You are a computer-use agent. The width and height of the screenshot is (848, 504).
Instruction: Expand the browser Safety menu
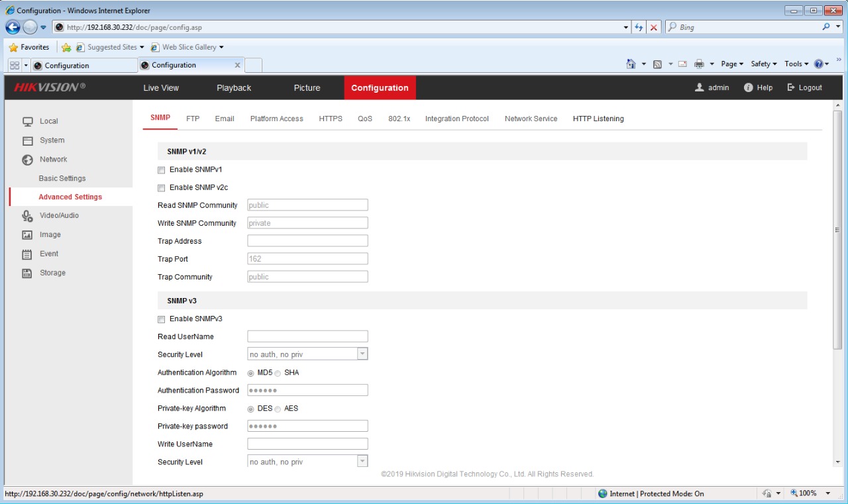[763, 64]
